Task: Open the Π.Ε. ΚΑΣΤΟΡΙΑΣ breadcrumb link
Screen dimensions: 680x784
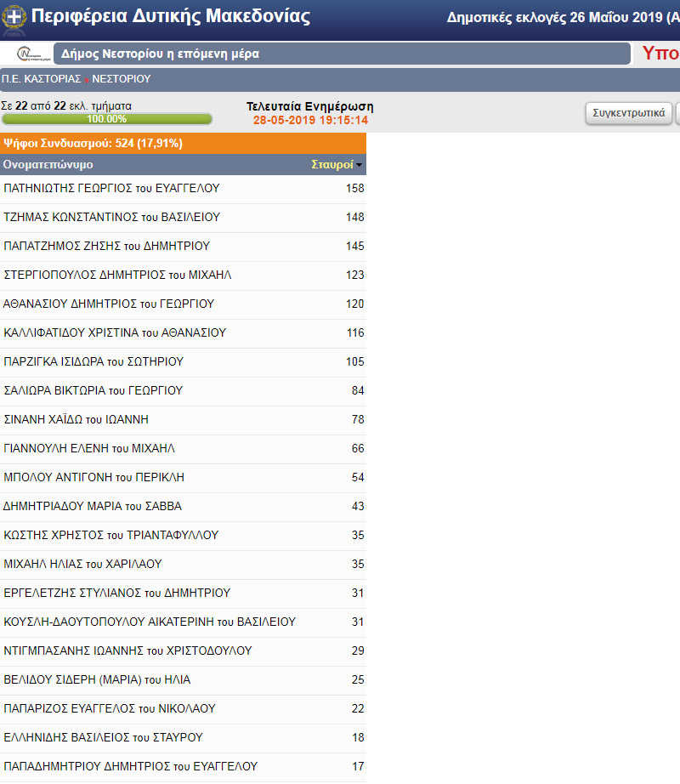Action: pos(41,79)
